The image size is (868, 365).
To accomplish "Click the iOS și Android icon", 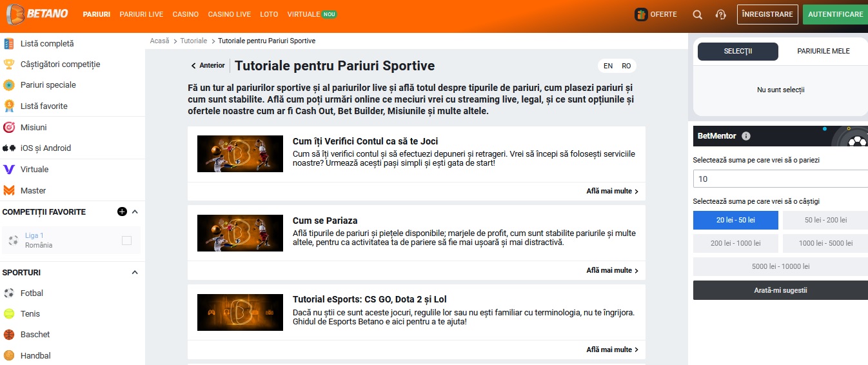I will (9, 148).
